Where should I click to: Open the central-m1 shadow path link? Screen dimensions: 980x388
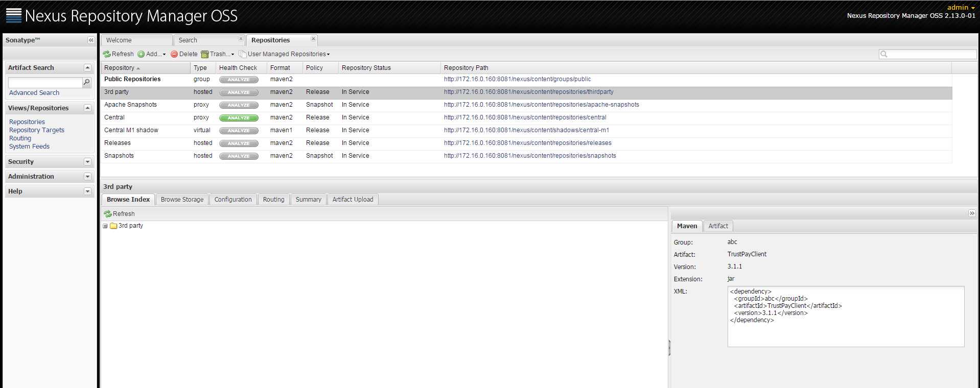pyautogui.click(x=526, y=130)
